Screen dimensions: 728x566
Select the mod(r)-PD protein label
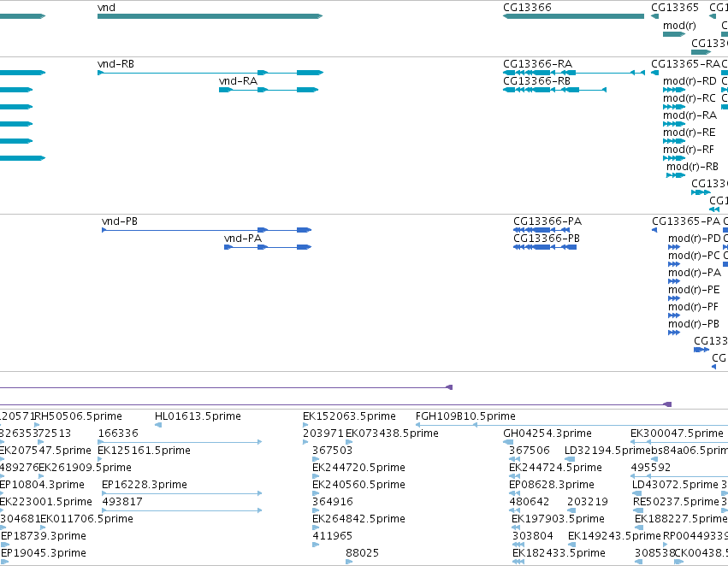tap(695, 239)
